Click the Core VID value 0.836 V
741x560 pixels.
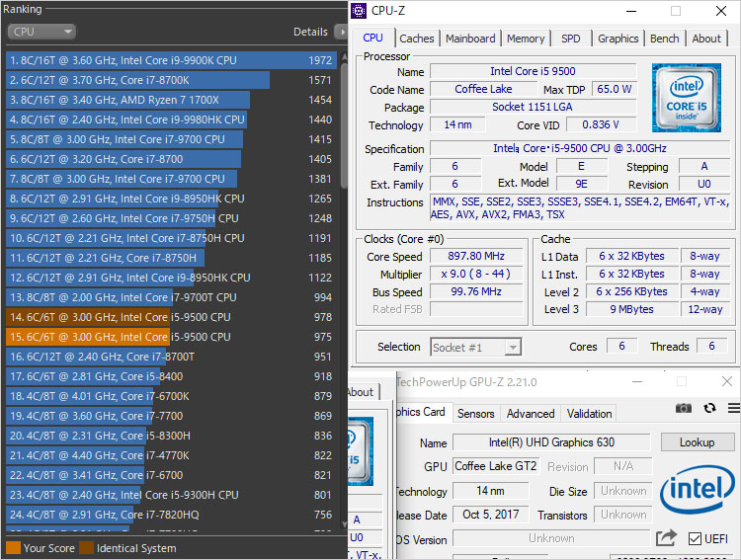pyautogui.click(x=601, y=124)
